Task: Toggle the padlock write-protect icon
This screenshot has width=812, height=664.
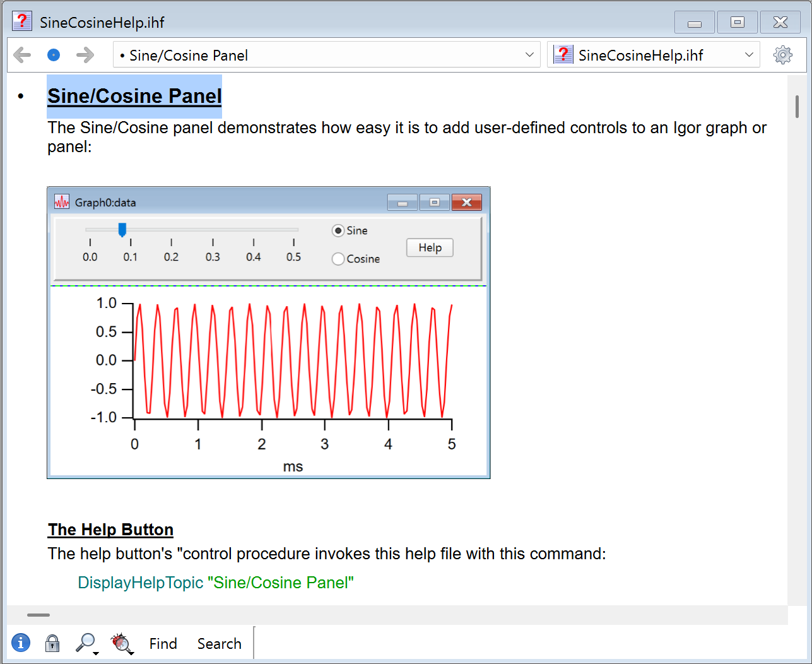Action: click(x=52, y=643)
